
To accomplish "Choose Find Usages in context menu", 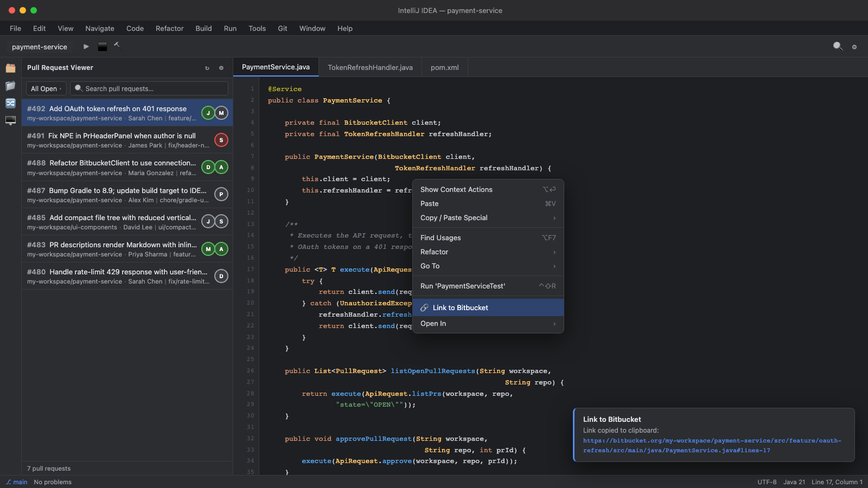I will pos(488,237).
